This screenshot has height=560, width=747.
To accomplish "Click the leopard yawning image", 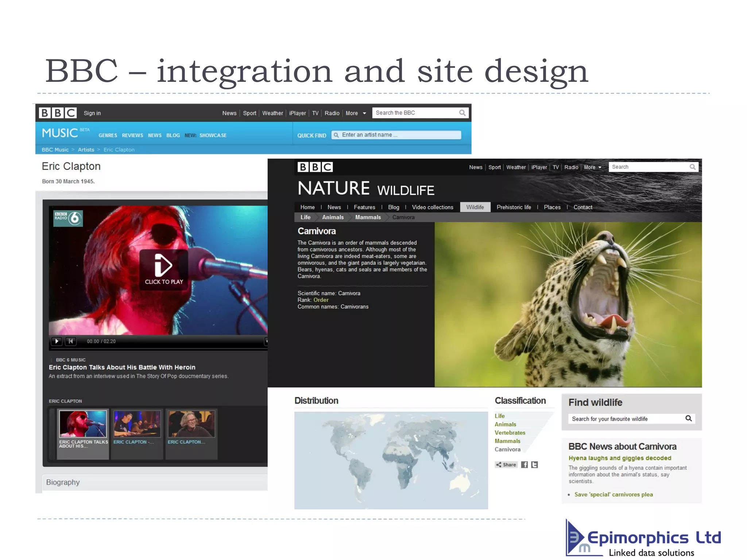I will click(568, 304).
